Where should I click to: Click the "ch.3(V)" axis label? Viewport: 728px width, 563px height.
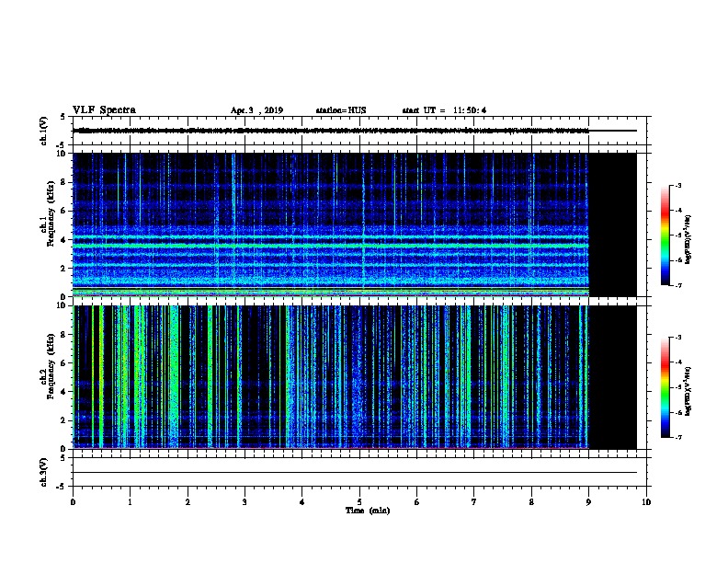pyautogui.click(x=43, y=473)
